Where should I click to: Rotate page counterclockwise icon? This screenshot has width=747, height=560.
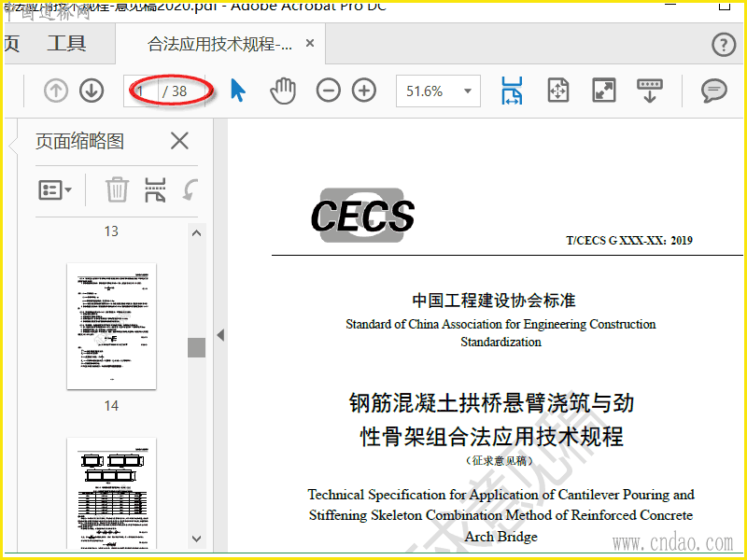click(x=190, y=189)
